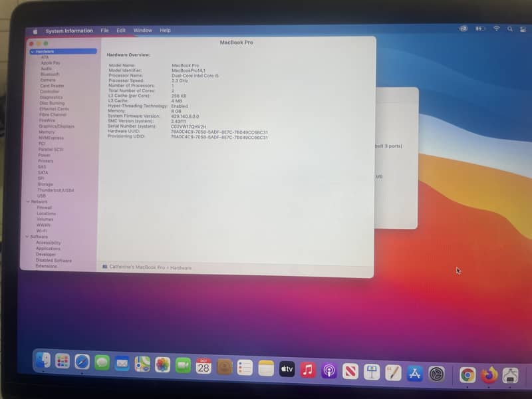Launch Safari from the Dock

(82, 362)
